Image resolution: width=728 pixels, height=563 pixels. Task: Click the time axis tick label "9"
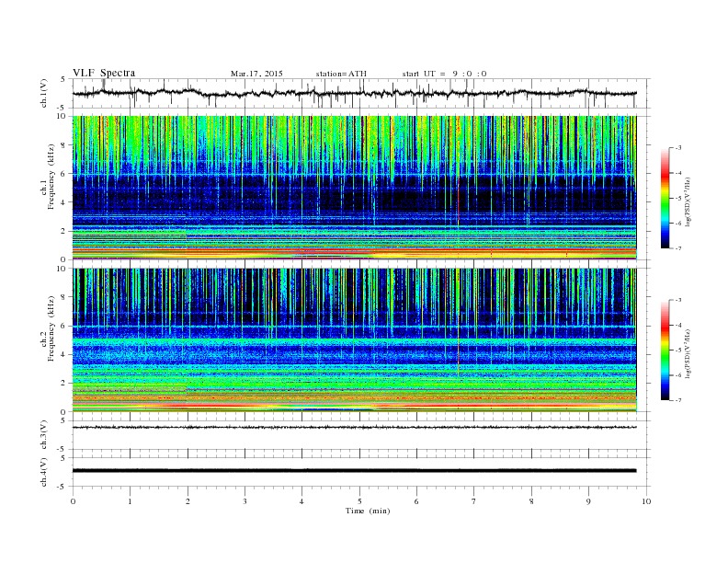tap(588, 501)
